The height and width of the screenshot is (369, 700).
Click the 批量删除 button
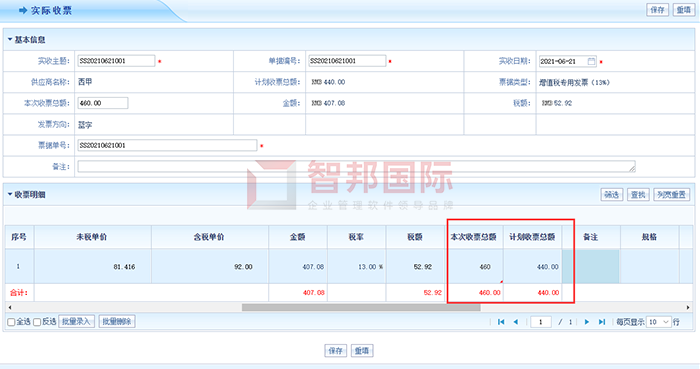pyautogui.click(x=117, y=321)
